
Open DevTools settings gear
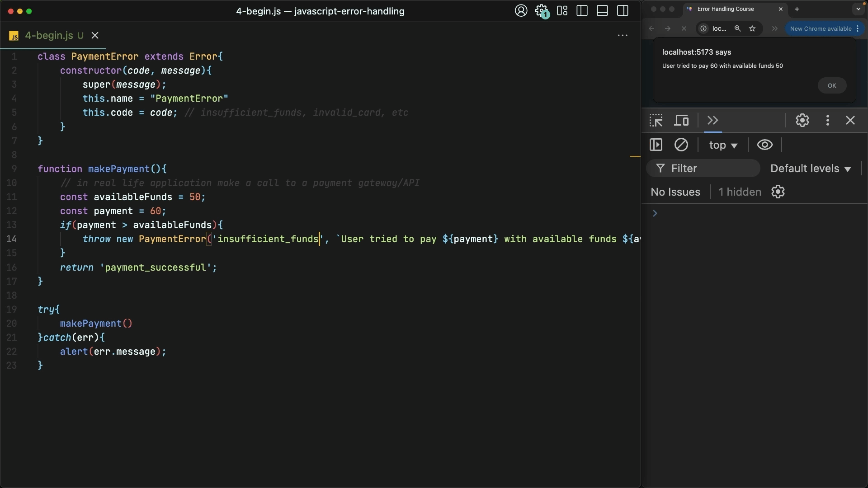(x=802, y=121)
